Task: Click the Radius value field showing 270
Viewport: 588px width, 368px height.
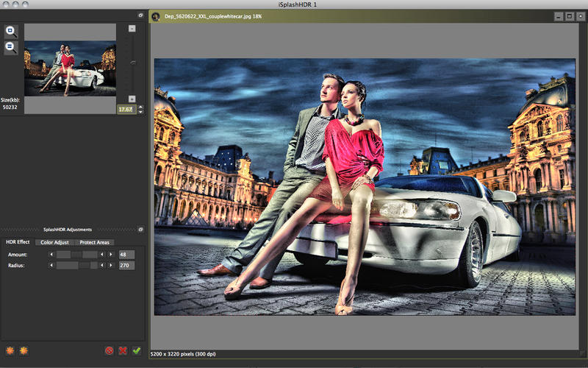Action: (126, 266)
